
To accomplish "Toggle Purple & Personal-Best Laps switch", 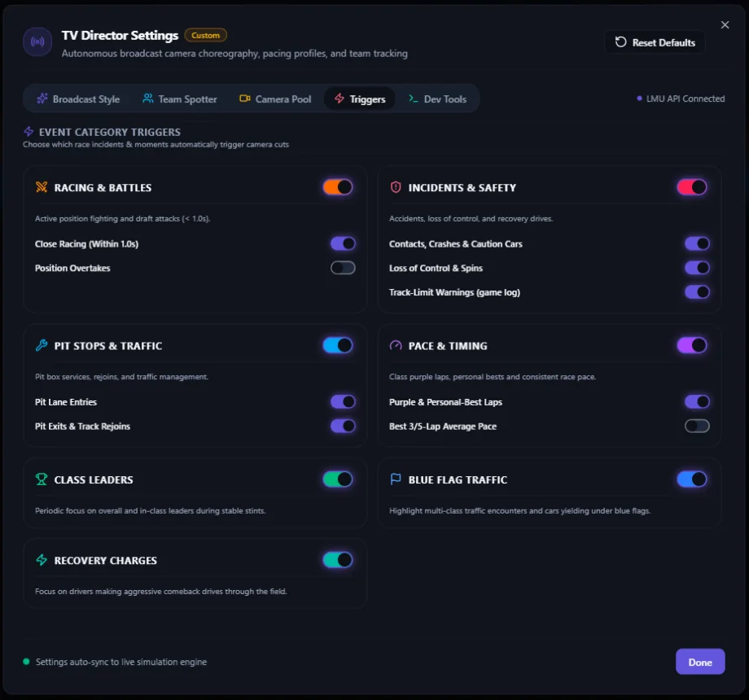I will pos(697,401).
